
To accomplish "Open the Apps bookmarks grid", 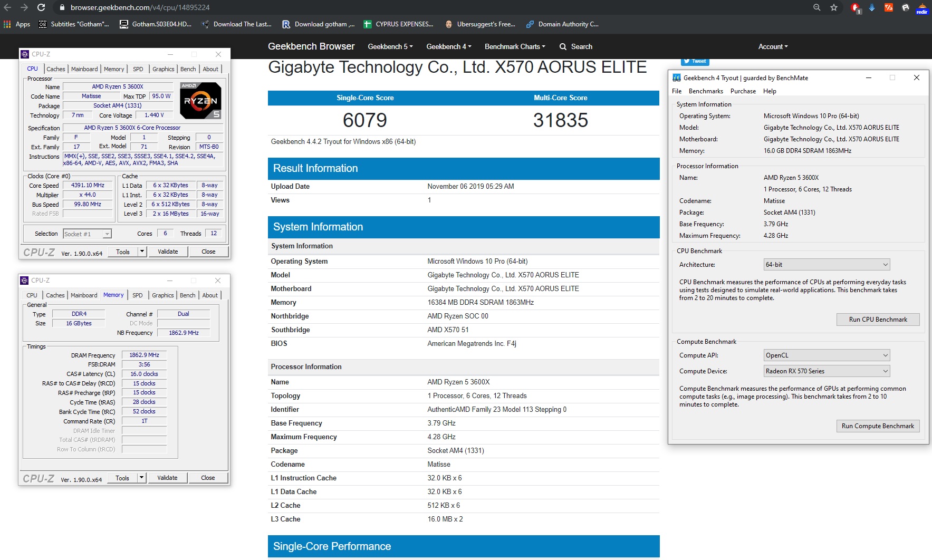I will pyautogui.click(x=17, y=24).
